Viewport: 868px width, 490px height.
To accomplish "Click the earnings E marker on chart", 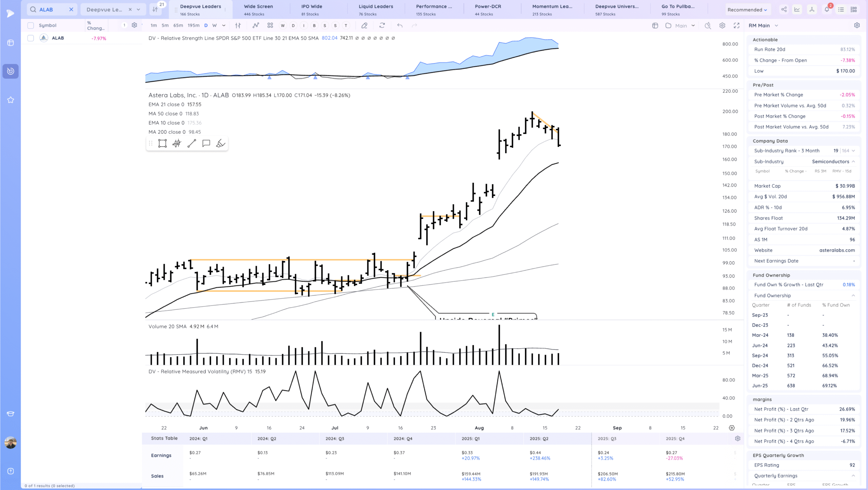I will click(493, 315).
